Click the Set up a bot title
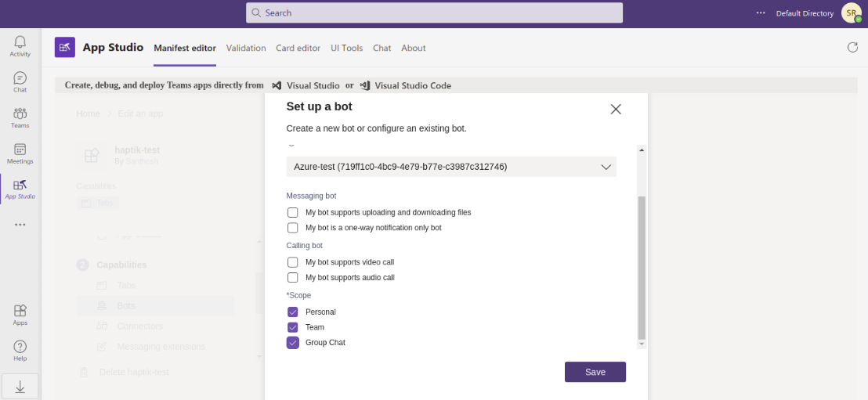The height and width of the screenshot is (400, 868). pyautogui.click(x=319, y=106)
